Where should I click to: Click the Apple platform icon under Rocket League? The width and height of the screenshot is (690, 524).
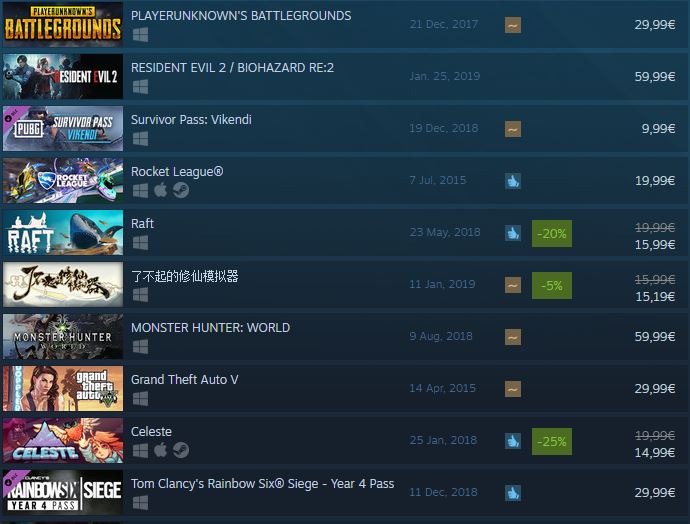click(161, 190)
